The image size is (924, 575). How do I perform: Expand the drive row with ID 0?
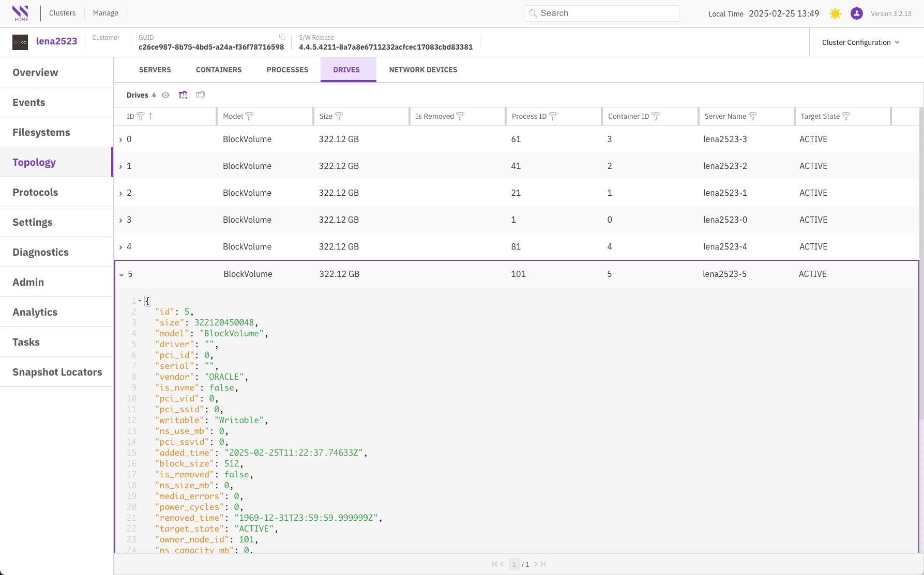click(121, 139)
